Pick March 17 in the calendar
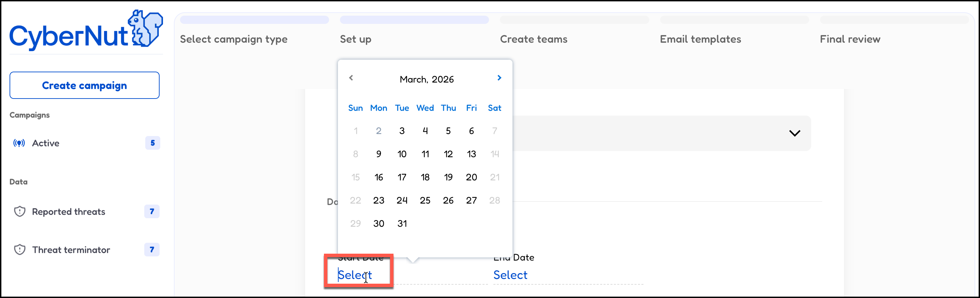 tap(402, 177)
